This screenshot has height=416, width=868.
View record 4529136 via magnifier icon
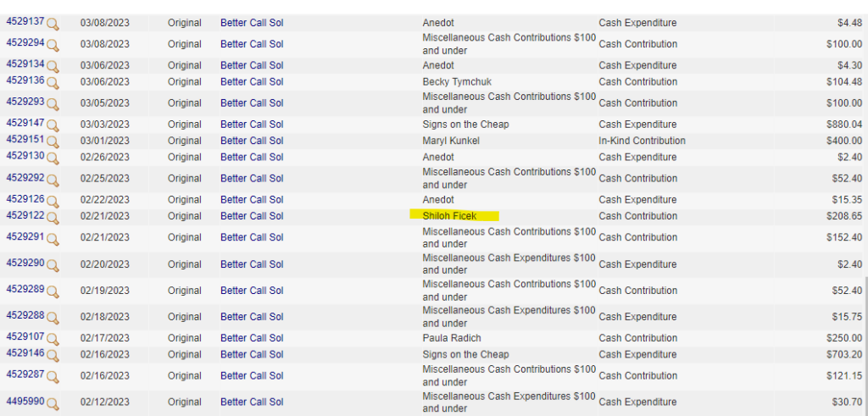(53, 82)
